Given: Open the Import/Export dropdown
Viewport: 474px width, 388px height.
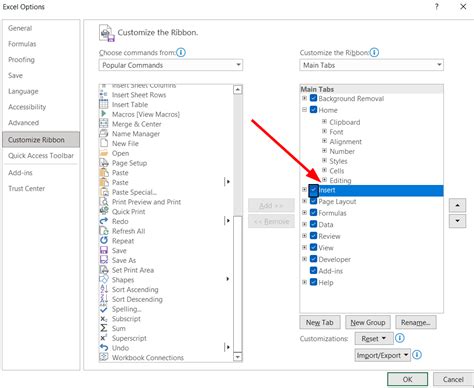Looking at the screenshot, I should click(382, 355).
